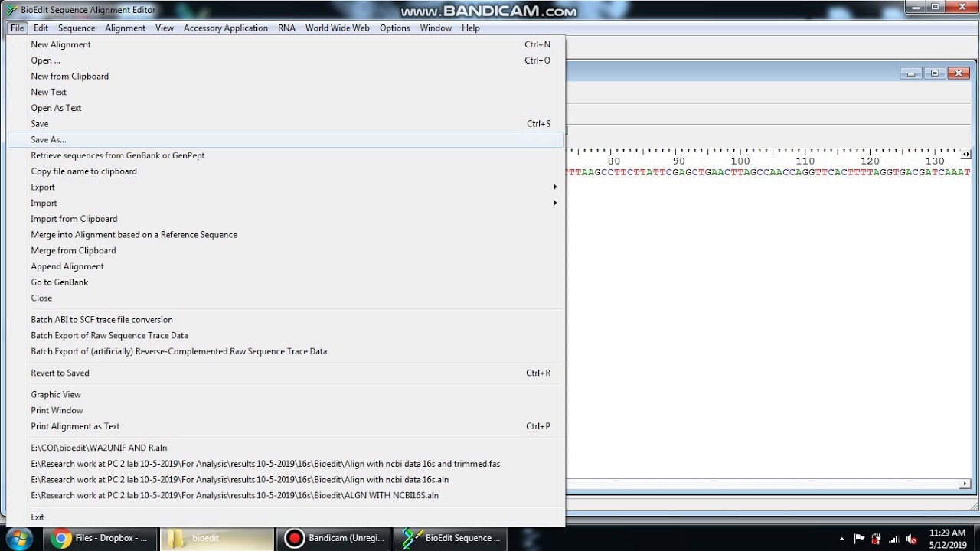Click Action Center flag tray icon
980x551 pixels.
pyautogui.click(x=859, y=539)
